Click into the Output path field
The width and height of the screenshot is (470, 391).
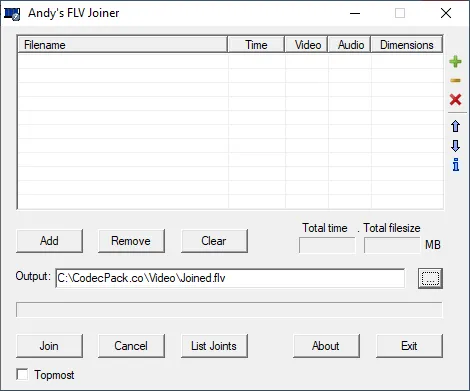(x=230, y=278)
